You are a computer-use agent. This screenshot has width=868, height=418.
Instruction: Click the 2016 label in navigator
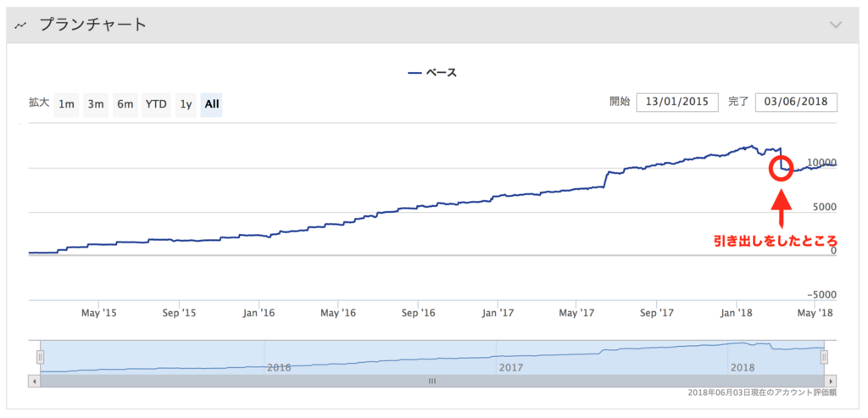point(279,368)
